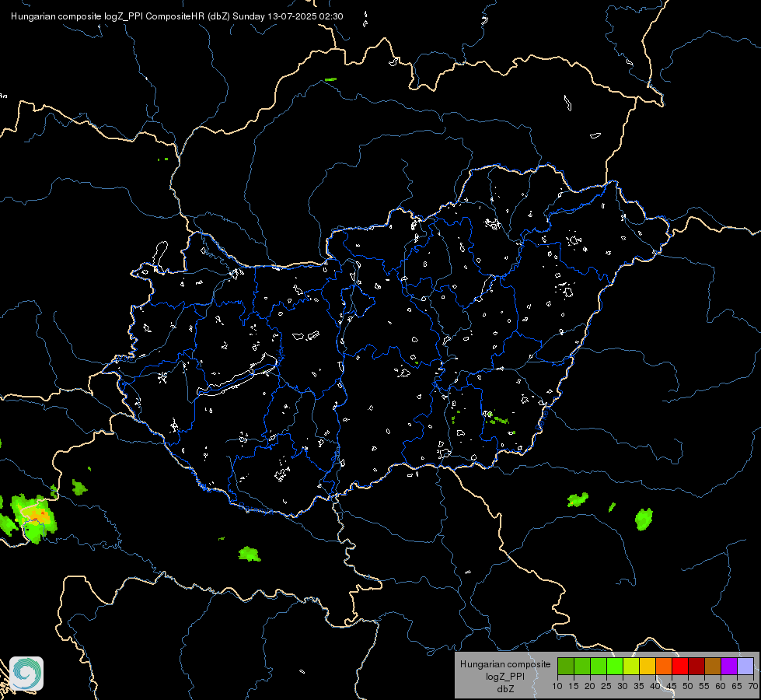This screenshot has width=761, height=700.
Task: Click the spiral weather service logo
Action: point(26,674)
